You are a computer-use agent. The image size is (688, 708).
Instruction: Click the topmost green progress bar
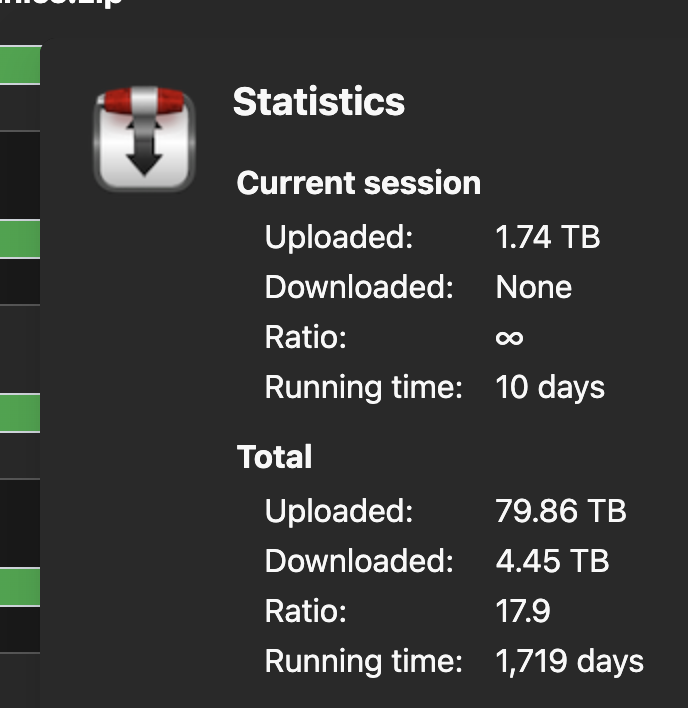click(x=20, y=65)
